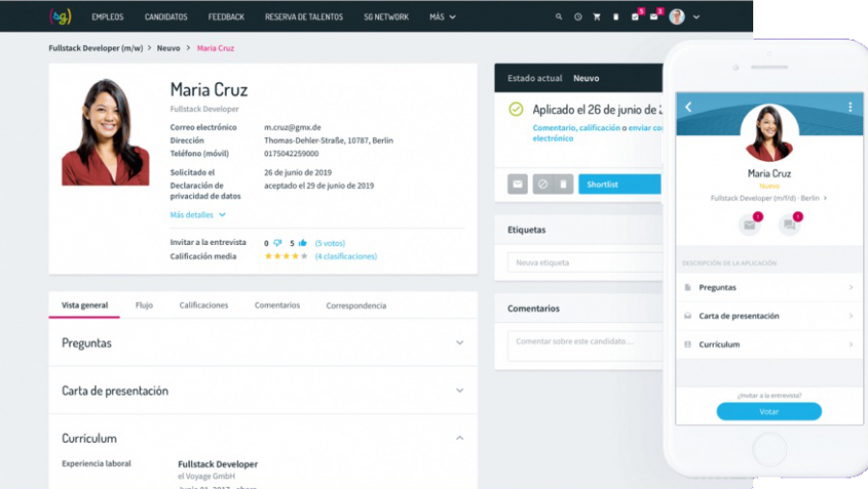
Task: Click the delete trash icon
Action: click(x=563, y=184)
